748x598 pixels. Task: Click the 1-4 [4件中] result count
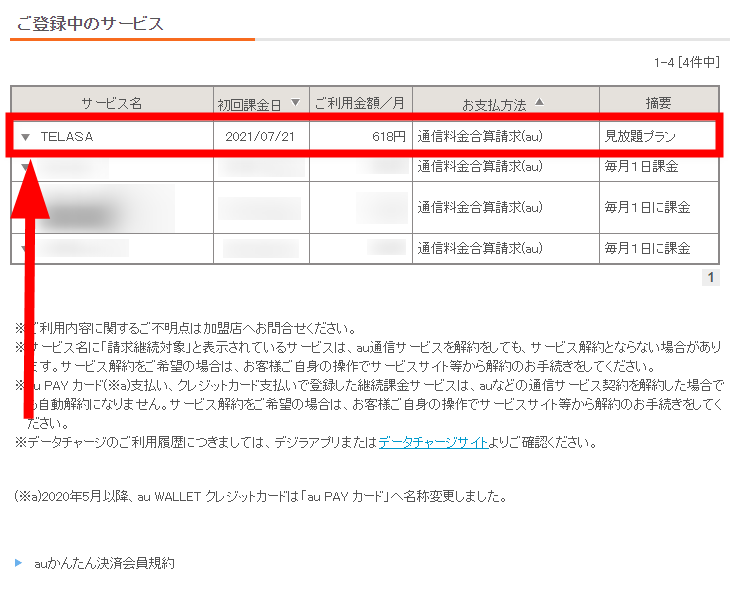686,62
